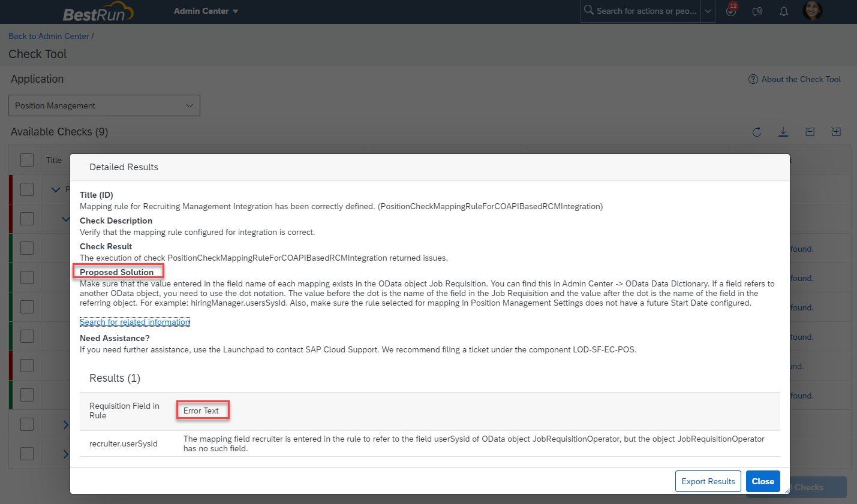Click the download icon above the checks table
Screen dimensions: 857x504
[783, 132]
